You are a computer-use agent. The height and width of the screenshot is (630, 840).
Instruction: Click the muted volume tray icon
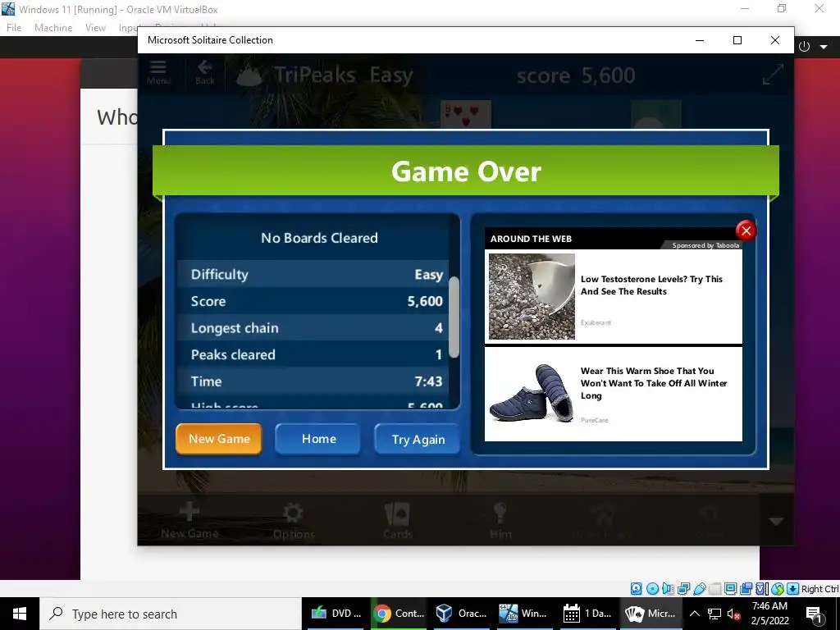point(734,614)
